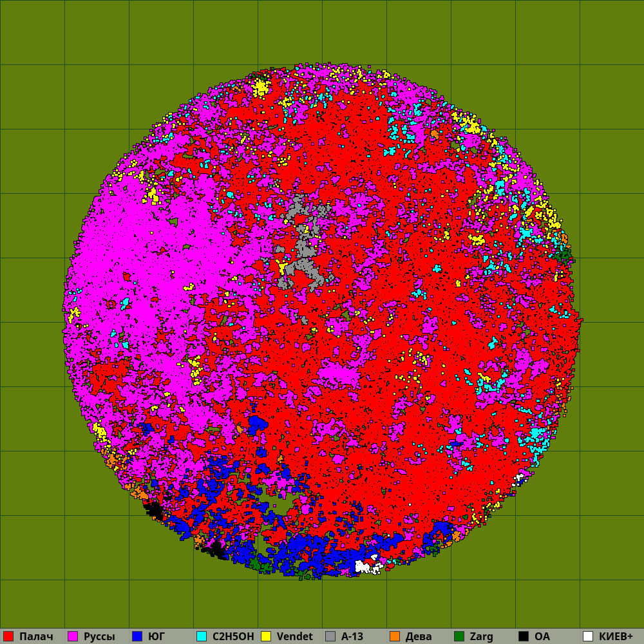Select the Дева legend label
This screenshot has height=644, width=644.
[x=419, y=637]
